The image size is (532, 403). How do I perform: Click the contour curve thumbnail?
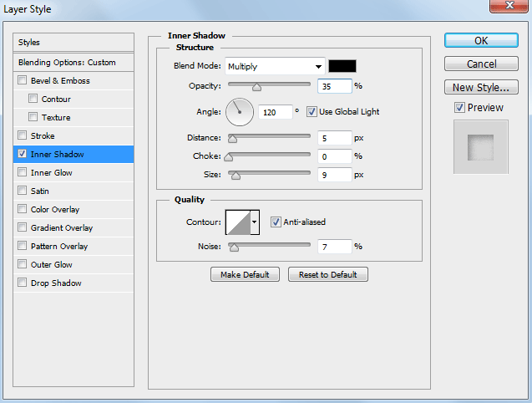pos(238,222)
